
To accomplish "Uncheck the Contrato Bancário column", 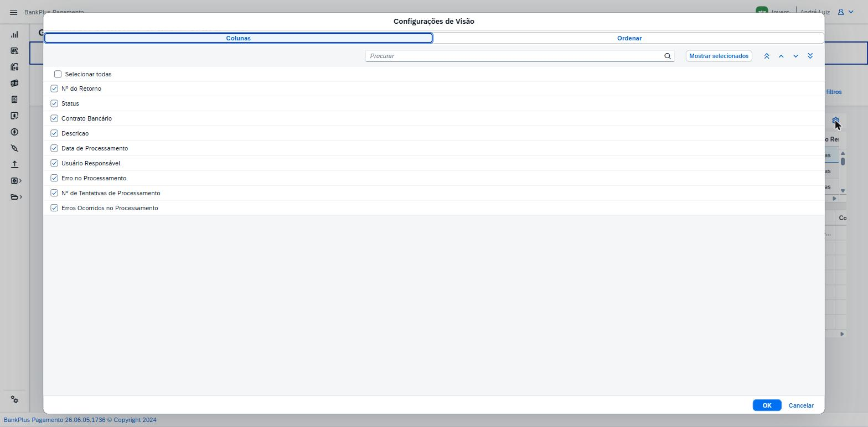I will pyautogui.click(x=54, y=118).
